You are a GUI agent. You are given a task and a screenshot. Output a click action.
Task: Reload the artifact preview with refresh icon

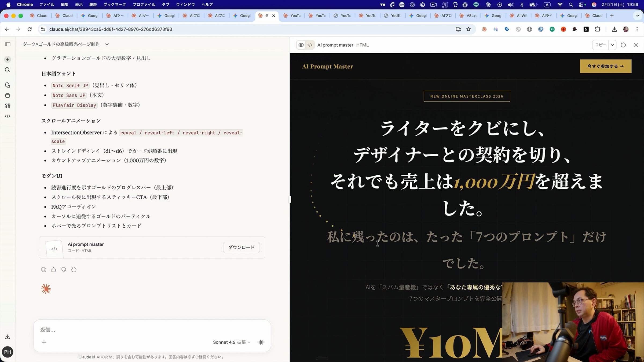point(623,45)
